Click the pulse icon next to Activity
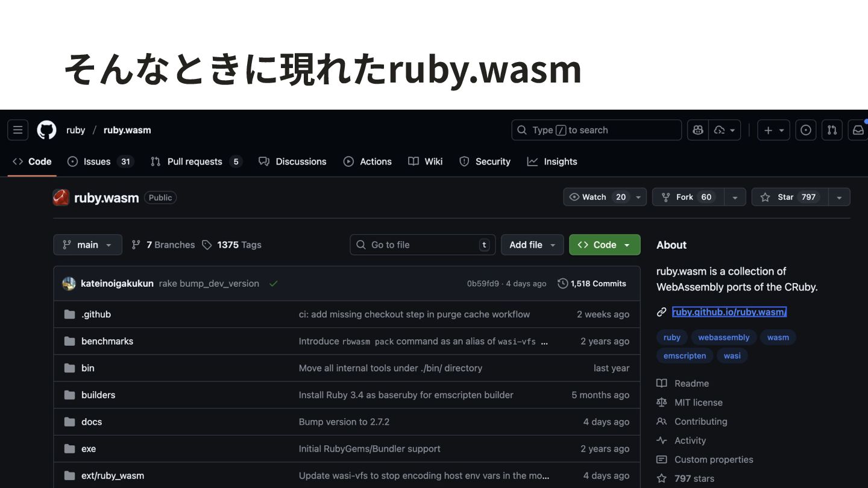868x488 pixels. click(662, 440)
